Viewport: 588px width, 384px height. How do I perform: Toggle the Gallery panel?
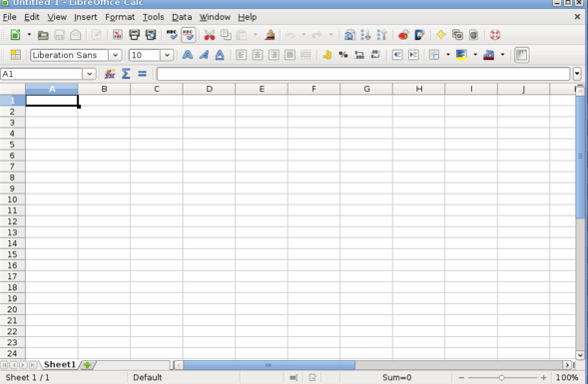tap(457, 35)
